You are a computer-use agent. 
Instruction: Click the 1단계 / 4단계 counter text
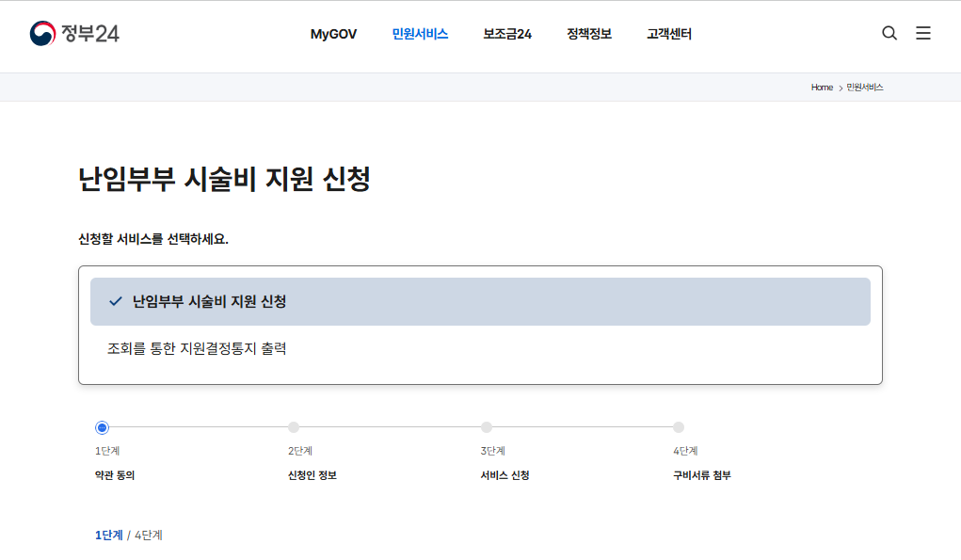[129, 535]
